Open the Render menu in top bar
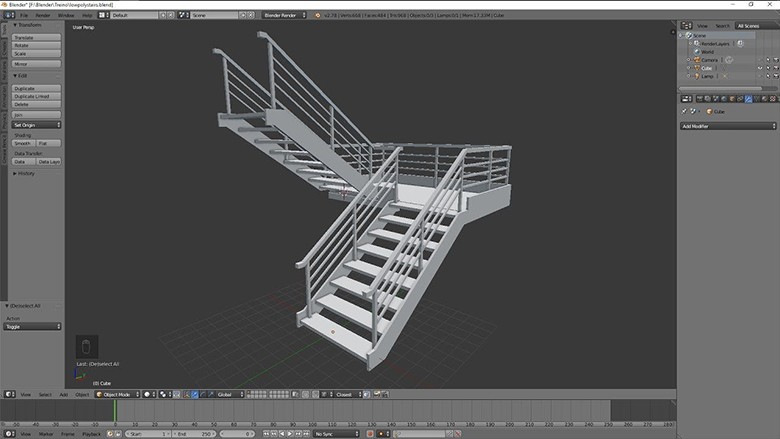 pyautogui.click(x=43, y=15)
